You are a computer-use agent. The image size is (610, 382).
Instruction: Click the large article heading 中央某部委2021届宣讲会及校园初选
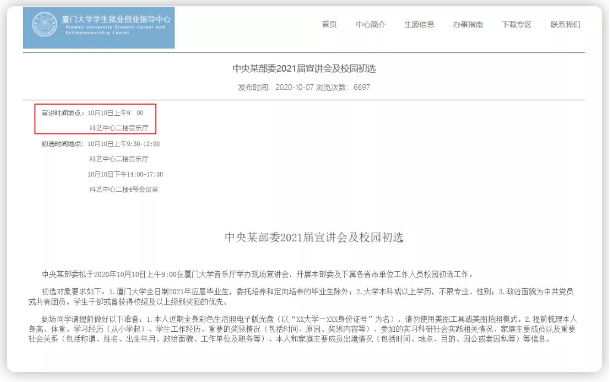point(314,237)
